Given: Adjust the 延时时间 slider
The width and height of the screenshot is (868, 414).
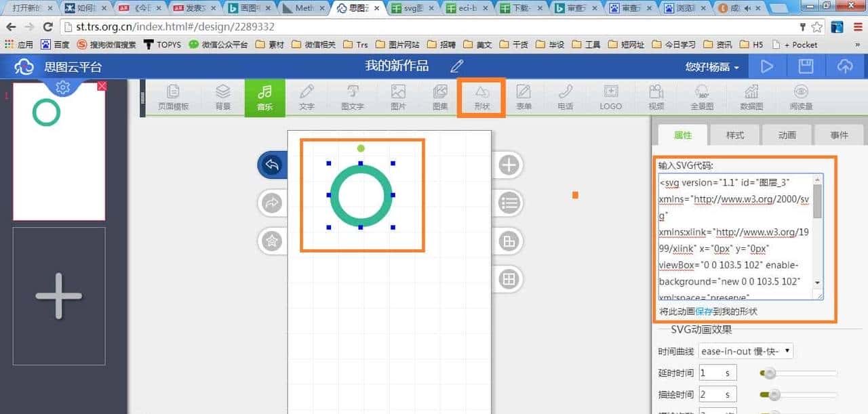Looking at the screenshot, I should coord(768,373).
